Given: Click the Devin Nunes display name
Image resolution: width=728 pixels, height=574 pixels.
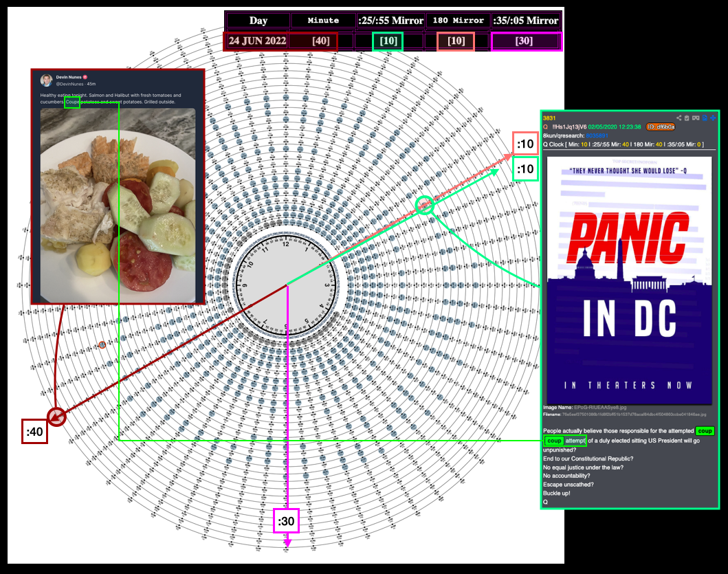Looking at the screenshot, I should click(69, 77).
